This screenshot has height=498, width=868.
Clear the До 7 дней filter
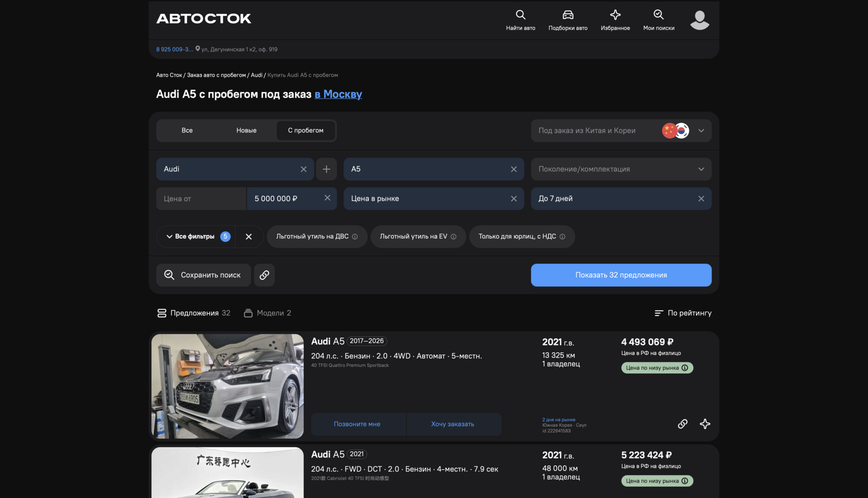pos(701,199)
